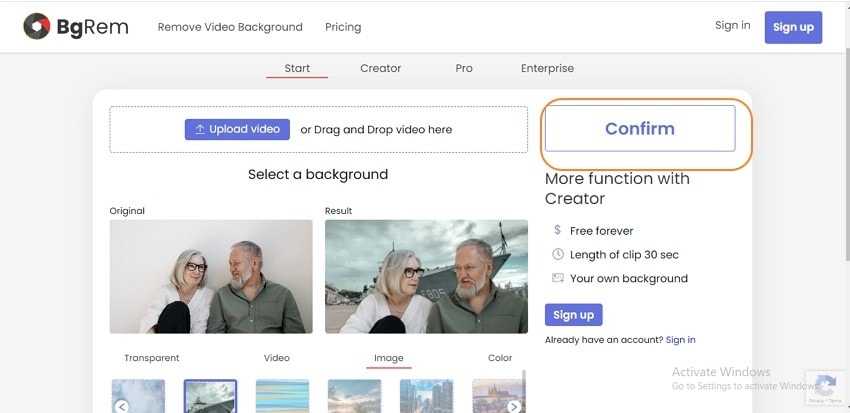Click the Result preview image

click(x=426, y=276)
